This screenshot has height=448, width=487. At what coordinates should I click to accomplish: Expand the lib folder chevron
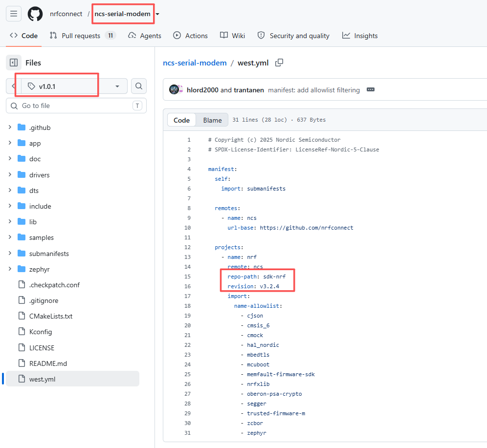tap(10, 221)
